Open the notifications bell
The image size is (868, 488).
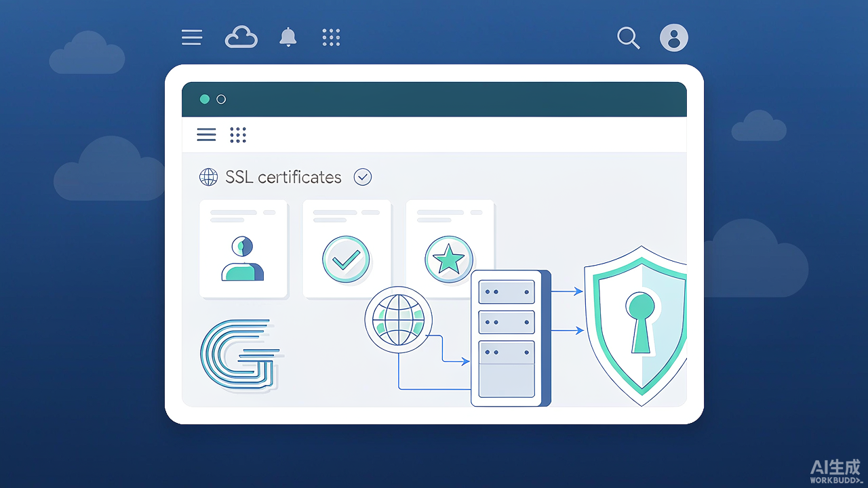point(288,37)
